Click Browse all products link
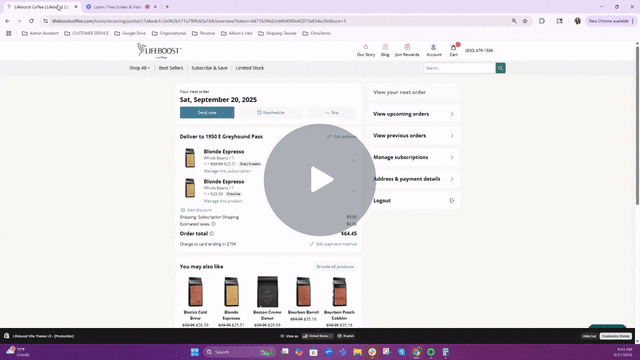Viewport: 640px width, 360px height. pyautogui.click(x=335, y=267)
